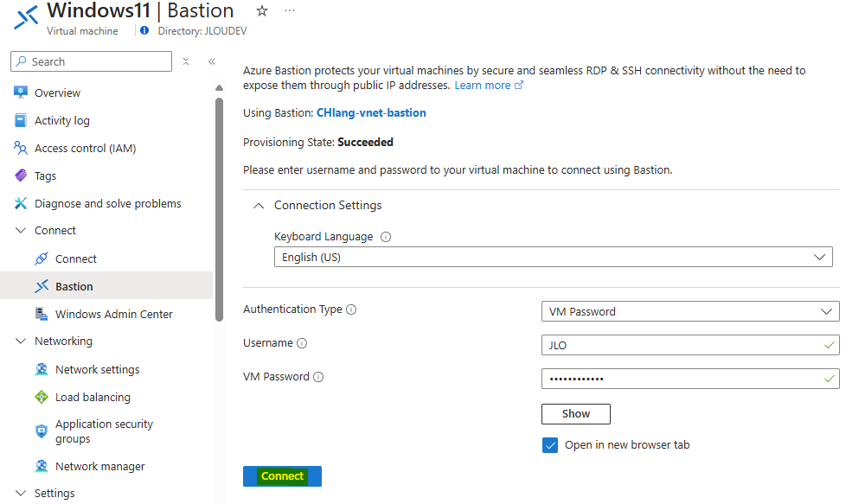The height and width of the screenshot is (504, 852).
Task: Click the sidebar scroll-up arrow
Action: click(x=219, y=87)
